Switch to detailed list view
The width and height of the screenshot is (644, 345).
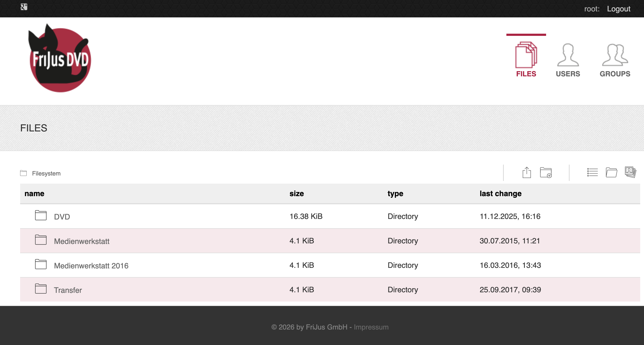592,172
